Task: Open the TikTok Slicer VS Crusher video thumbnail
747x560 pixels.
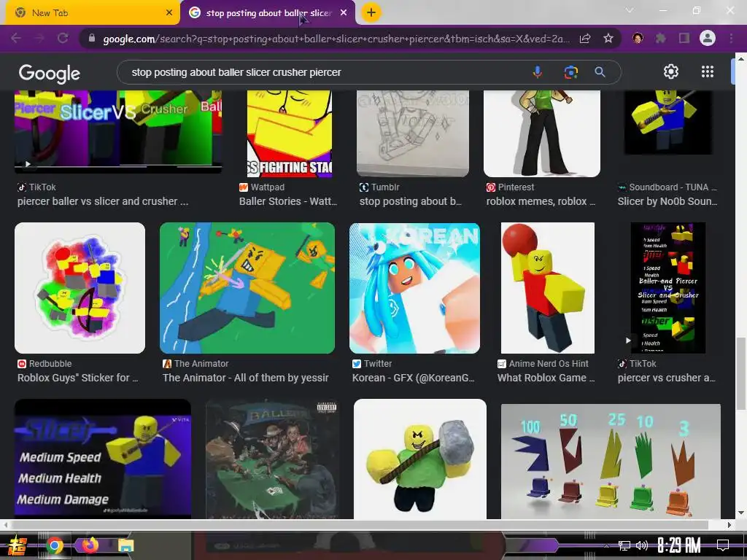Action: point(118,131)
